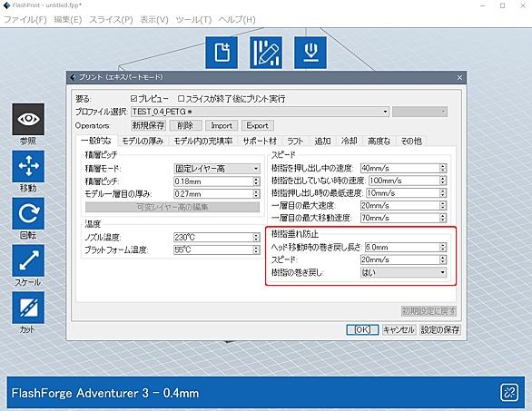The height and width of the screenshot is (411, 532).
Task: Choose the 回転 rotate tool
Action: point(28,213)
